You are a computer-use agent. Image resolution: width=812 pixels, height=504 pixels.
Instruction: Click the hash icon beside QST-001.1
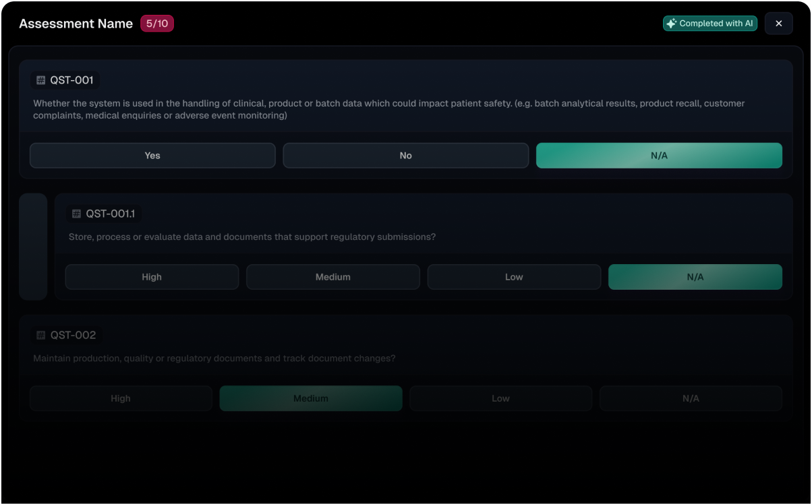coord(76,214)
